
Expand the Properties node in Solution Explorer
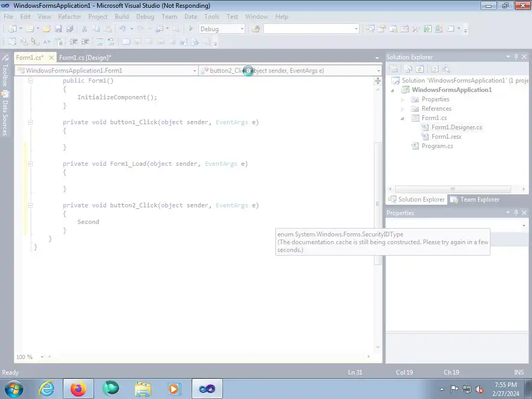[x=403, y=99]
